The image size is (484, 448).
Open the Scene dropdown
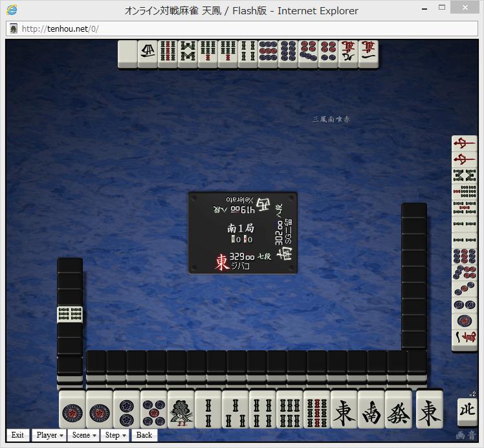click(84, 435)
